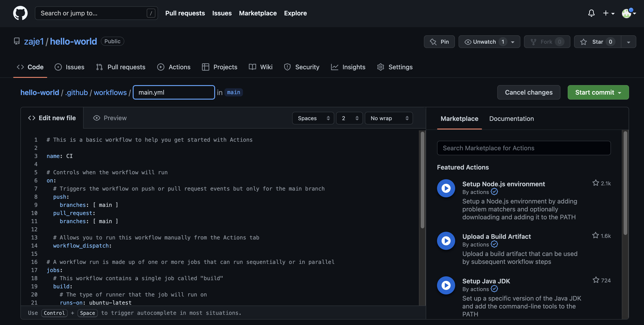Click the Cancel changes button
This screenshot has height=325, width=644.
529,92
